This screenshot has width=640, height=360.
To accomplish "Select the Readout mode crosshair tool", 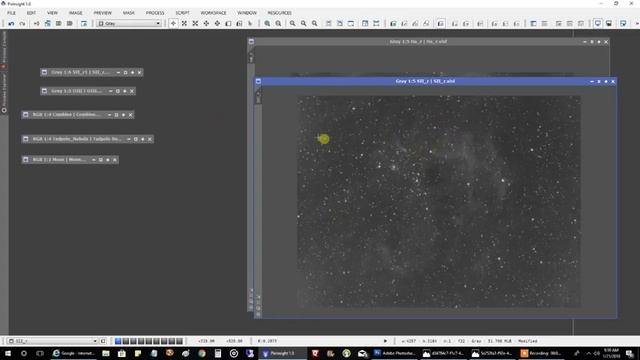I will coord(173,24).
